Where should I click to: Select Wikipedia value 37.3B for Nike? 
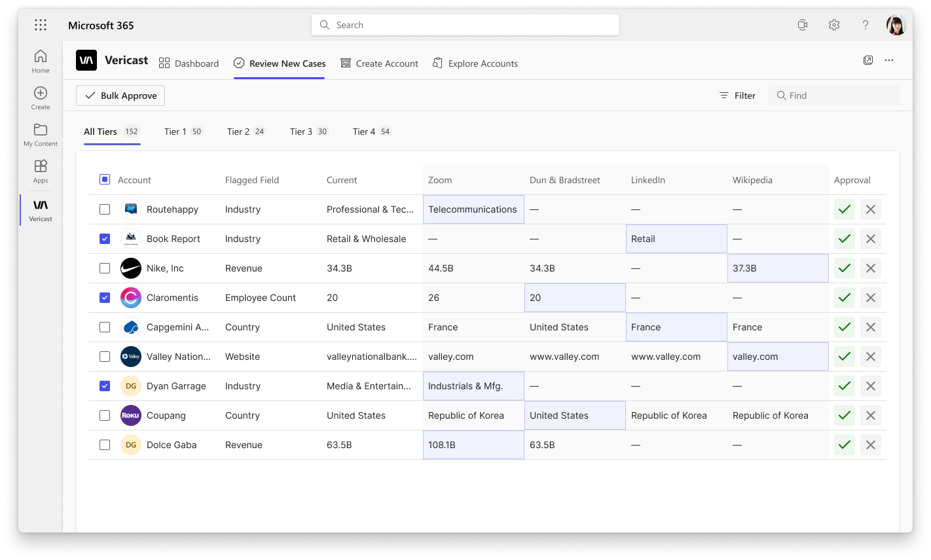(x=778, y=268)
